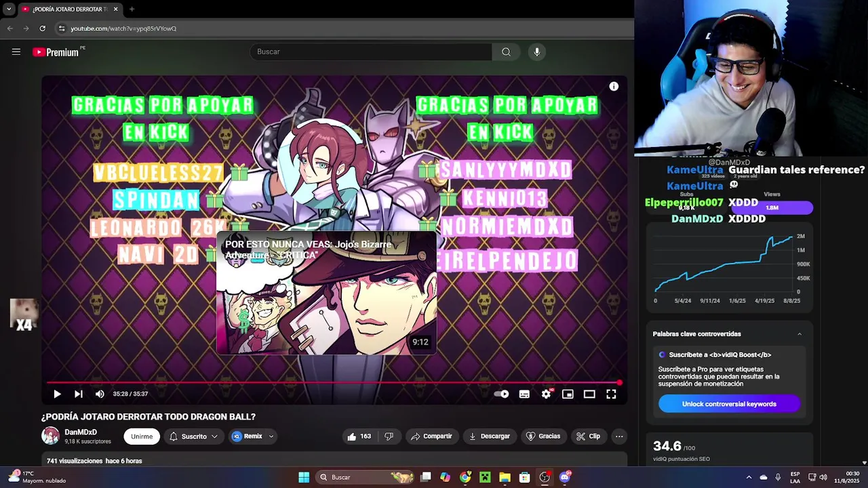Screen dimensions: 868x488
Task: Open File Explorer from taskbar
Action: click(505, 477)
